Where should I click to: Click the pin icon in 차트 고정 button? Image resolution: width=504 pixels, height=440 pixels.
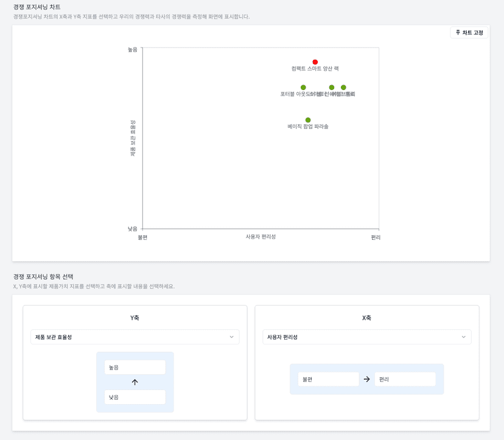458,33
